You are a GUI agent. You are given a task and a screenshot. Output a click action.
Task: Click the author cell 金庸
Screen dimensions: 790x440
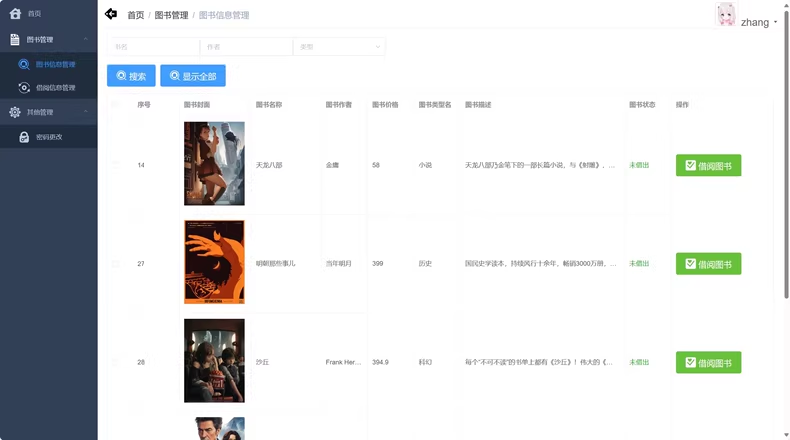coord(332,165)
